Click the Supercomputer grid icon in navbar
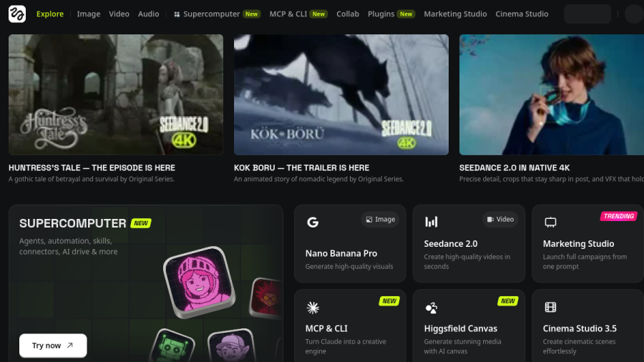 (177, 14)
